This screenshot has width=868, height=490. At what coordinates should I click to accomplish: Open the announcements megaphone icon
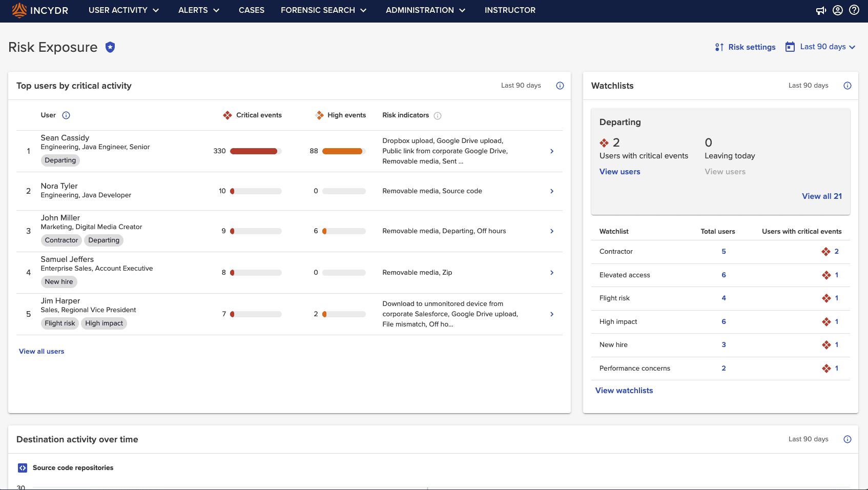[x=821, y=10]
